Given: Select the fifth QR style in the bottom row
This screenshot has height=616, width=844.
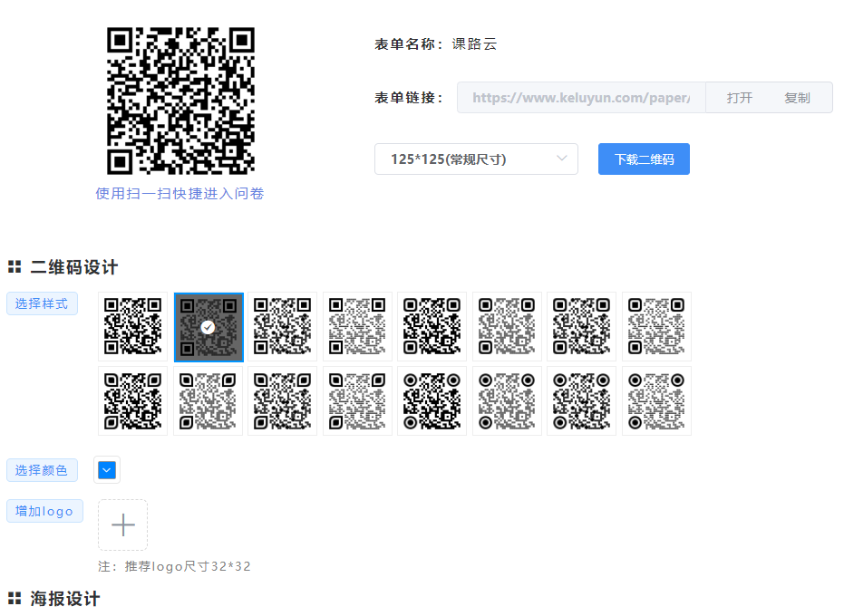Looking at the screenshot, I should point(432,400).
